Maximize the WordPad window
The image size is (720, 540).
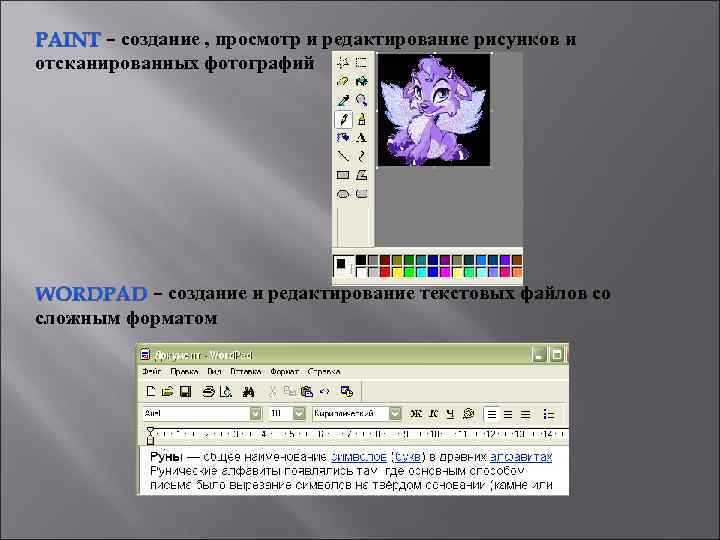coord(556,355)
